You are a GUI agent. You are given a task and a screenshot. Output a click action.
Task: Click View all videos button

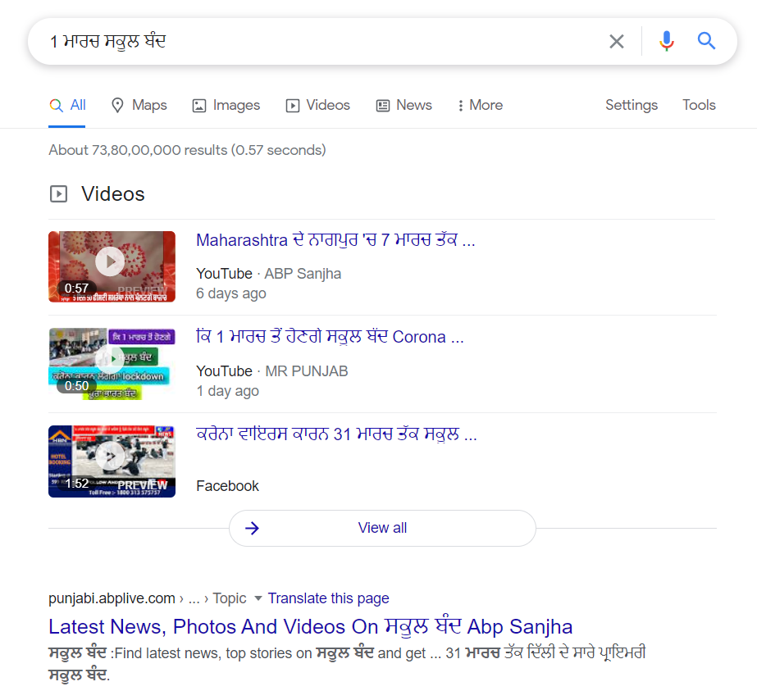[x=382, y=528]
